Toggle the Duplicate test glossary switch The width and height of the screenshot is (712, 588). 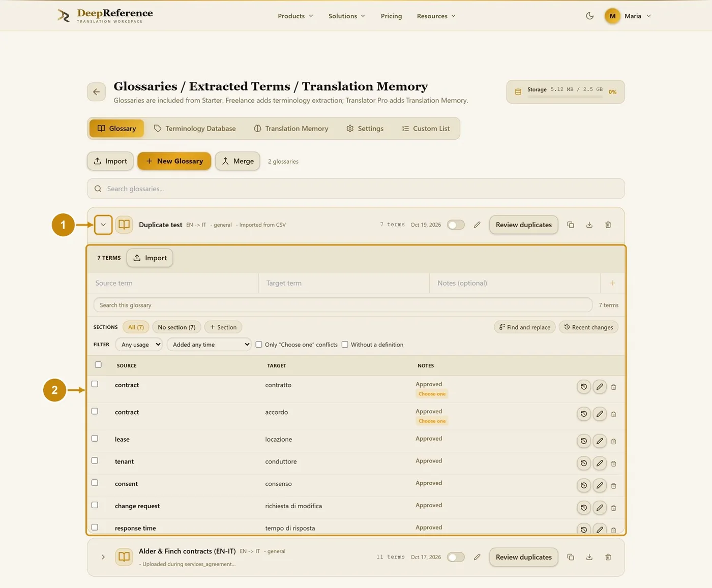(x=456, y=225)
